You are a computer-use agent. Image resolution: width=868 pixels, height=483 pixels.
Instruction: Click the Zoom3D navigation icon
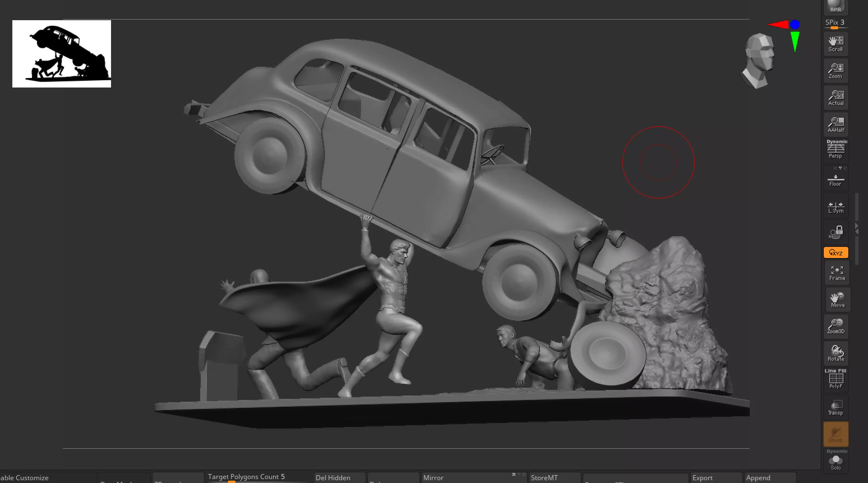click(837, 326)
